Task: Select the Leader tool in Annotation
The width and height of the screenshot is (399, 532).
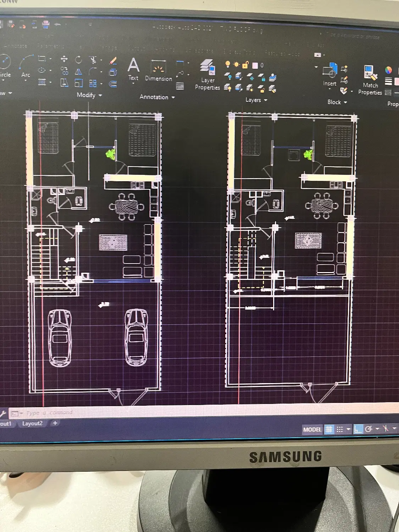Action: [x=180, y=74]
